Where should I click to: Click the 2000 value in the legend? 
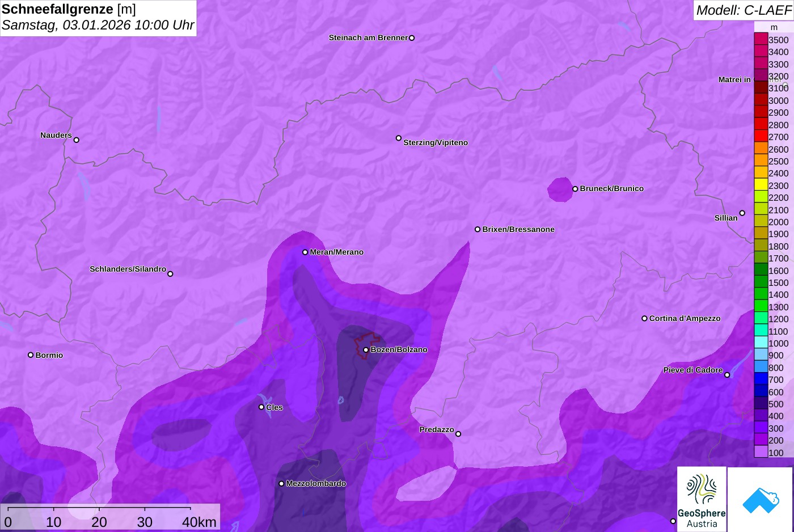778,222
